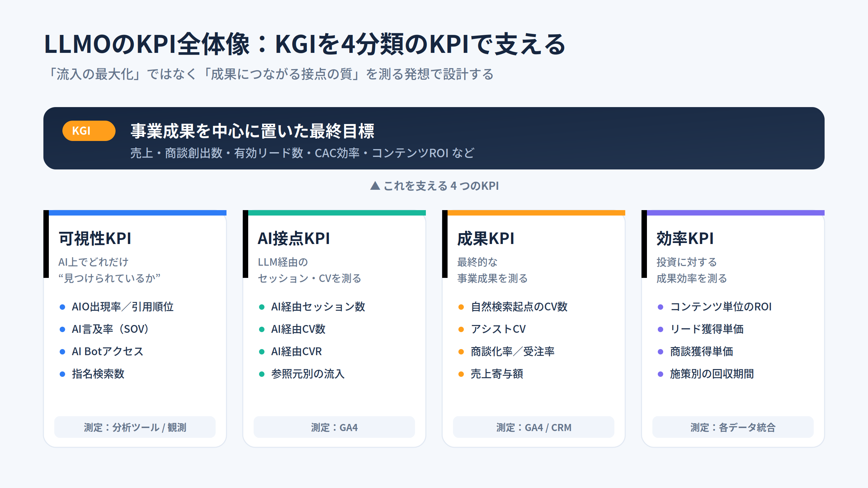Image resolution: width=868 pixels, height=488 pixels.
Task: Click the green bullet beside AI経由CVR
Action: click(x=262, y=352)
